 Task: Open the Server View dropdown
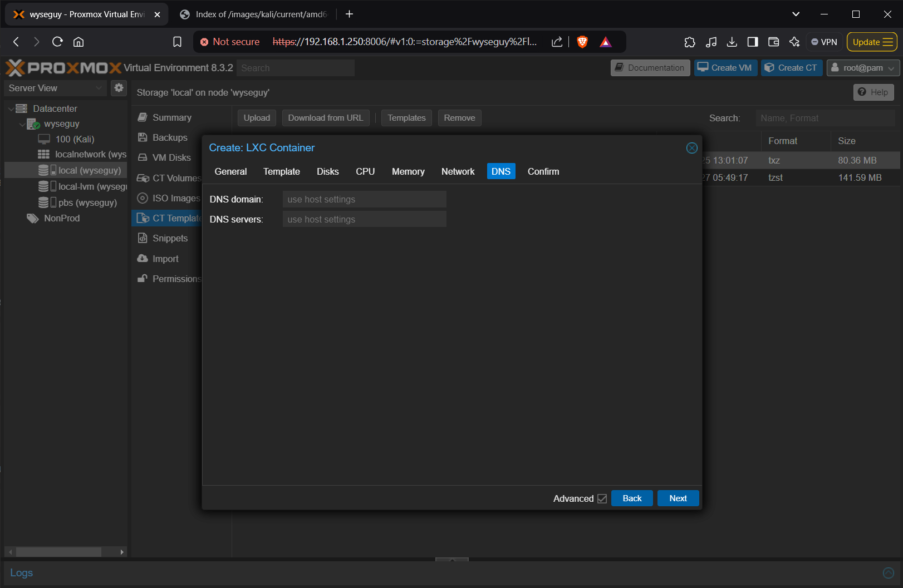(x=56, y=88)
